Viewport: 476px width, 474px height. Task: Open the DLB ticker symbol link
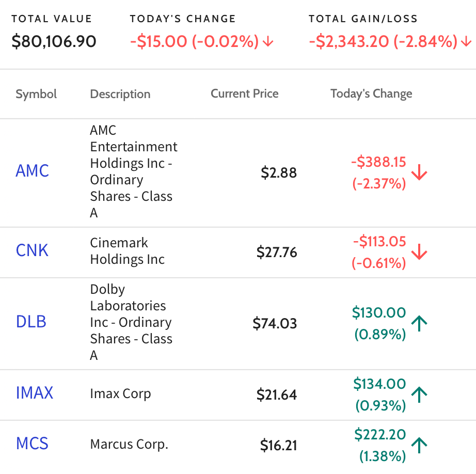point(31,322)
